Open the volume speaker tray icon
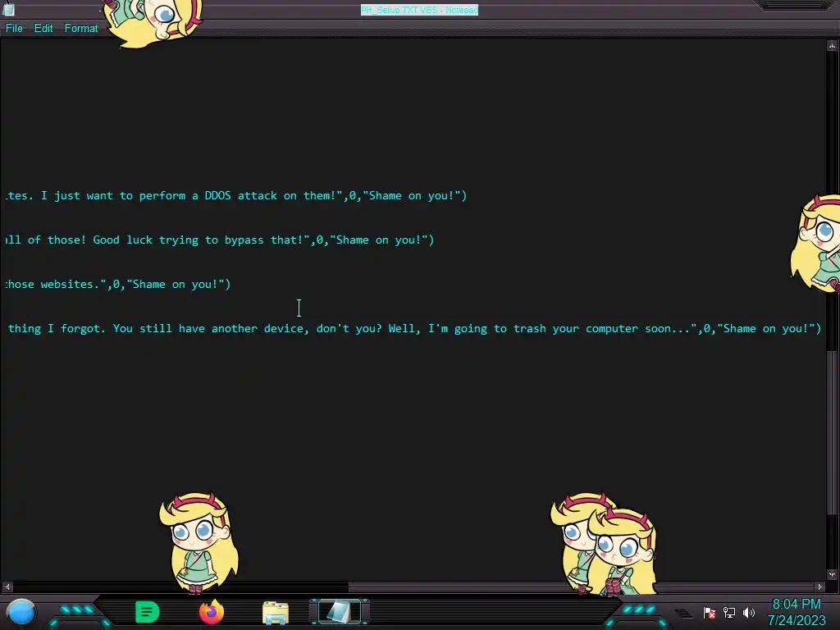840x630 pixels. point(749,612)
